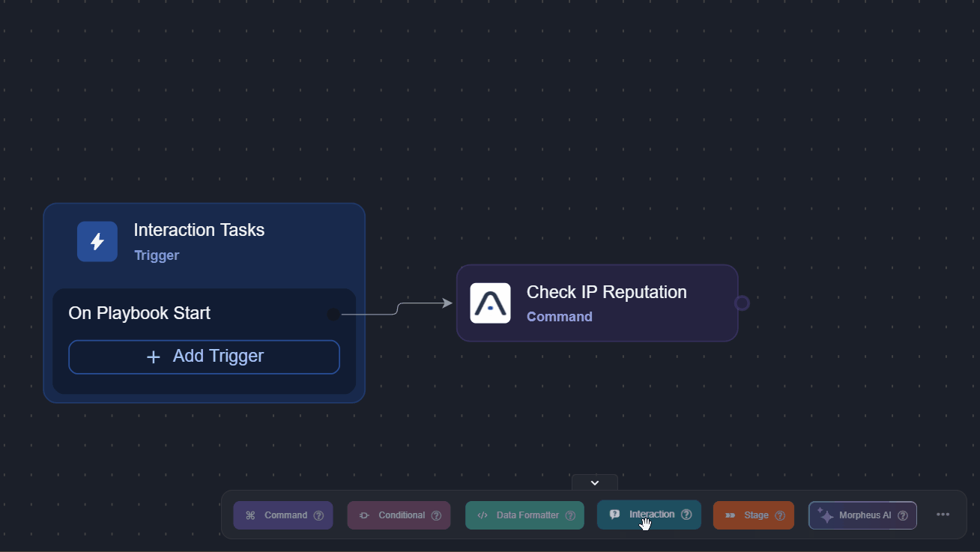Select the Check IP Reputation node logo
980x552 pixels.
(490, 303)
